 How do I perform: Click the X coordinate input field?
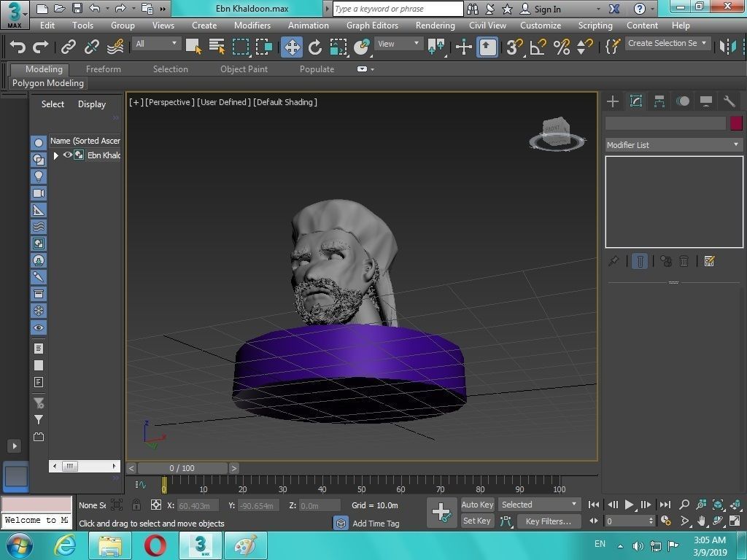(198, 505)
